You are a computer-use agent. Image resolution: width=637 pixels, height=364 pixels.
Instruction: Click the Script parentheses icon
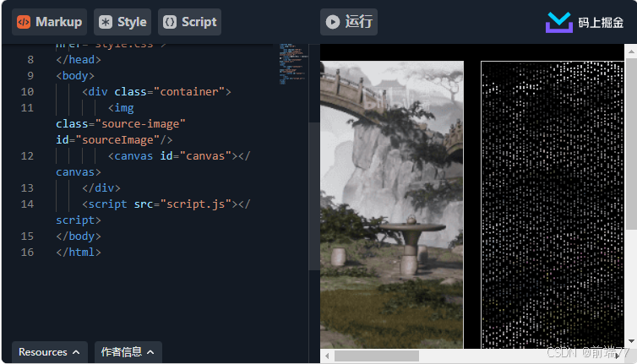pos(170,22)
